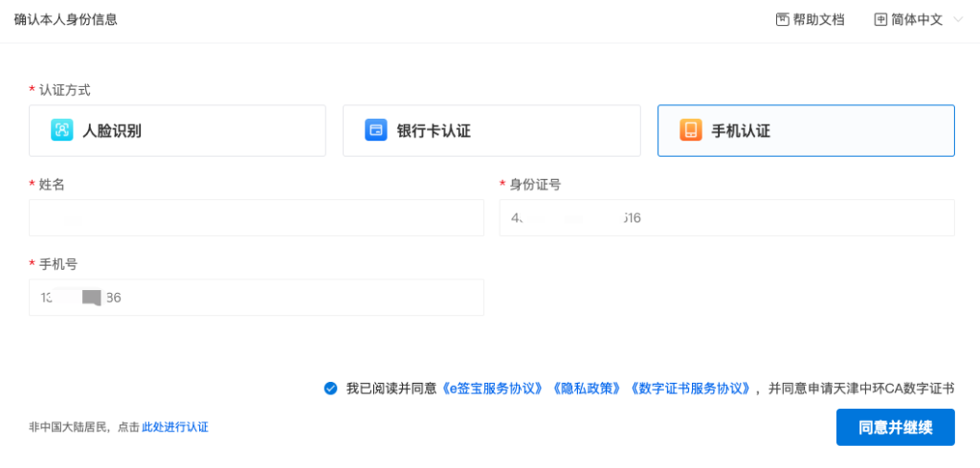Click into the 身份证号 input field
The width and height of the screenshot is (980, 468).
point(726,218)
